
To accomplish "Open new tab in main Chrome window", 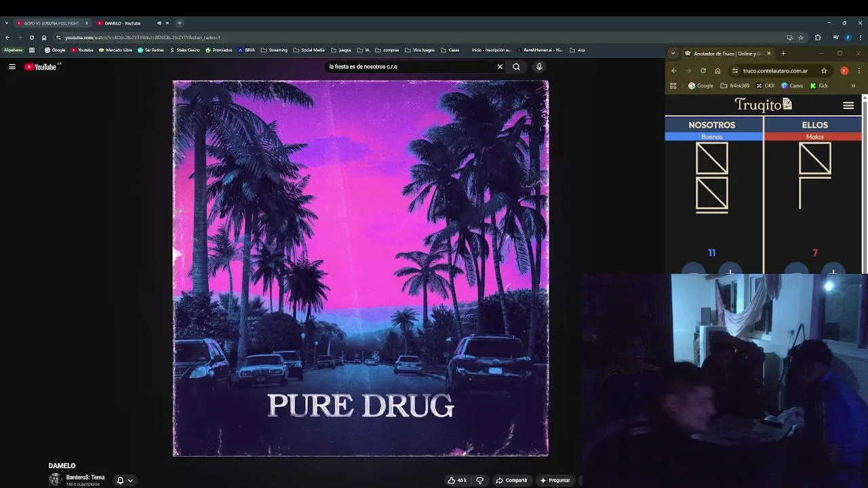I will [180, 23].
